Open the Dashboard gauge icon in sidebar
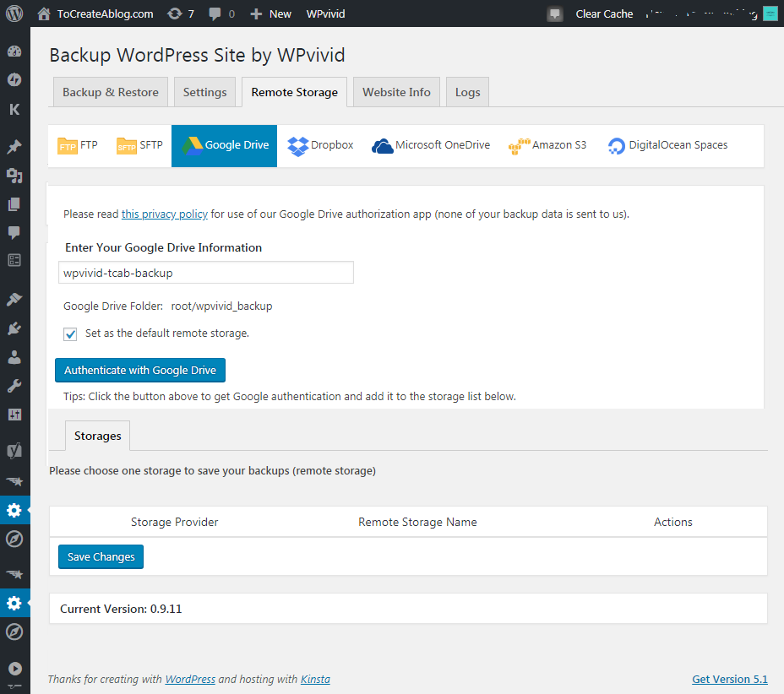 coord(14,51)
